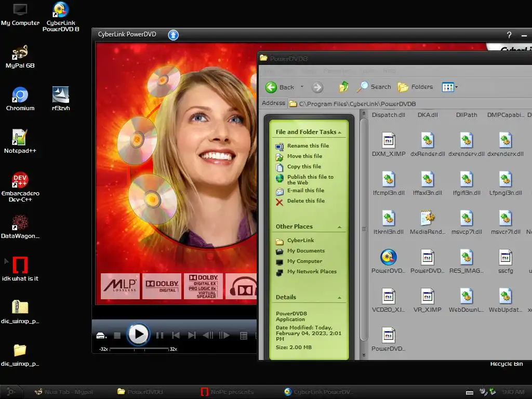
Task: Select the PowerDVD application disc icon
Action: pos(389,257)
